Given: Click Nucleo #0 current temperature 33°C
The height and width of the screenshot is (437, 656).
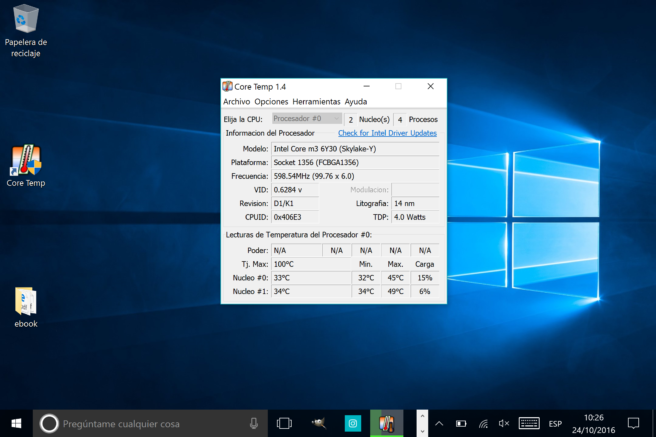Looking at the screenshot, I should [311, 278].
